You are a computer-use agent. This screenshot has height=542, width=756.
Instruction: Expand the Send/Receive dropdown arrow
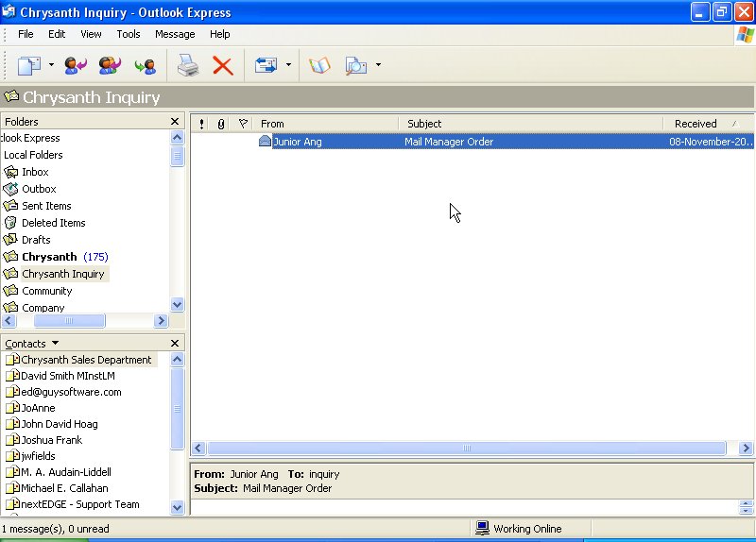pos(288,65)
